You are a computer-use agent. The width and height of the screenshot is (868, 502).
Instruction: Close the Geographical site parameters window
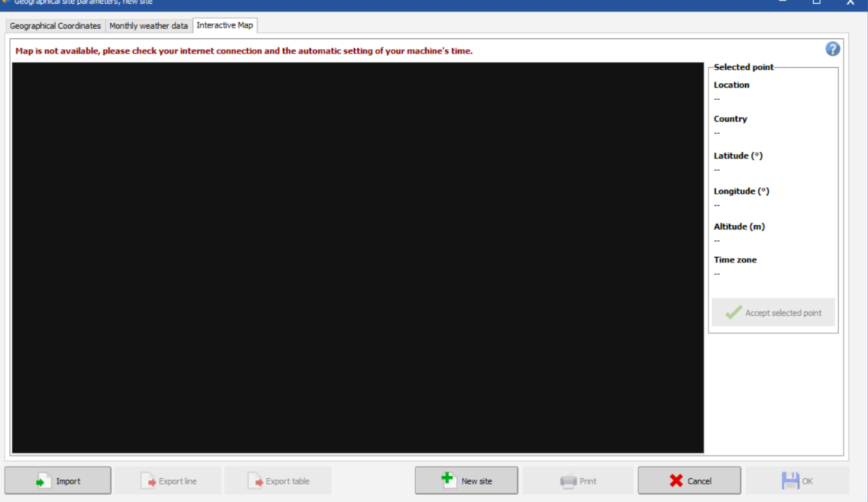pos(850,2)
